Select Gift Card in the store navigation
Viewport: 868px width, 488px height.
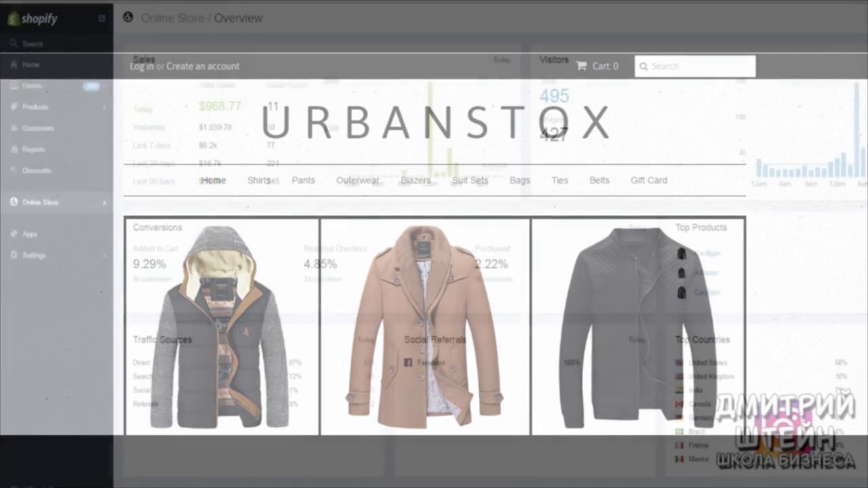point(649,180)
